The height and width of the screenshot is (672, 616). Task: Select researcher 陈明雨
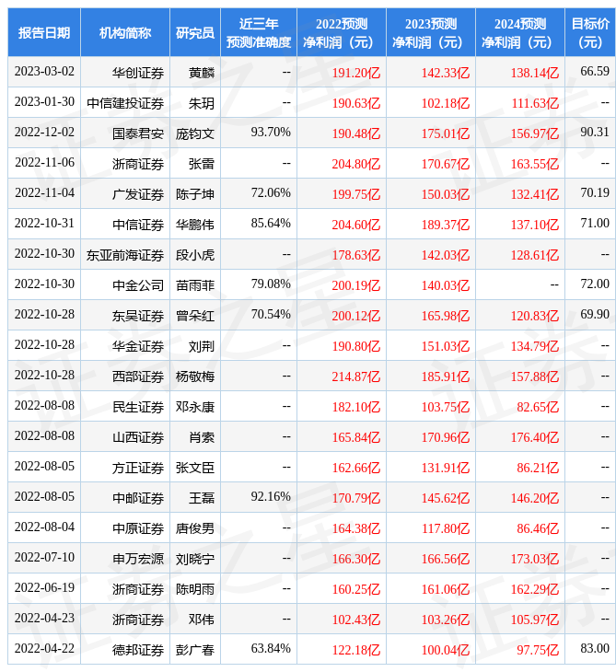click(x=195, y=590)
